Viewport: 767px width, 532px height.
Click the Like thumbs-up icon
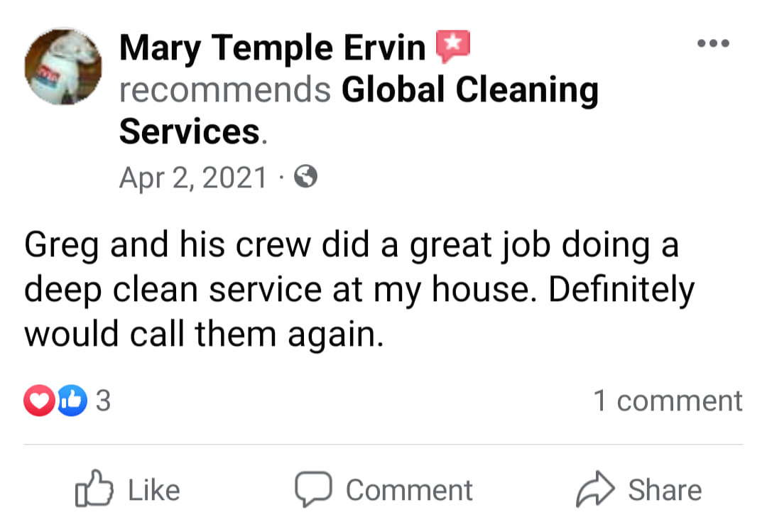[95, 489]
